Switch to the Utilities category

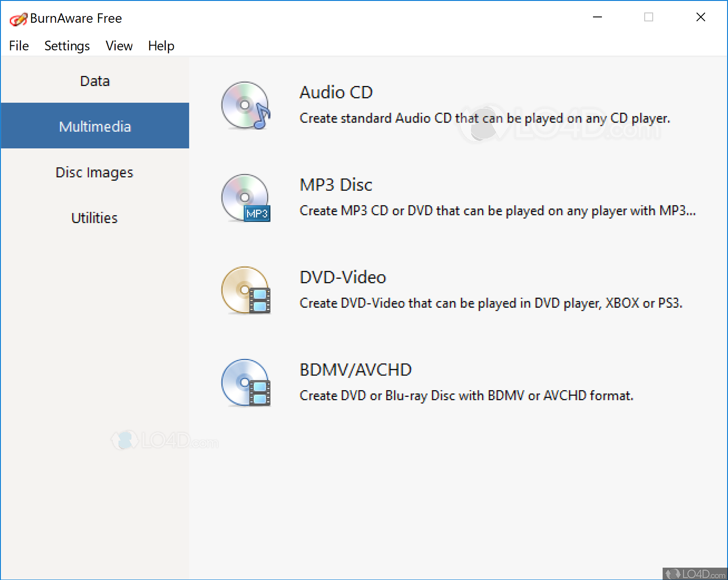click(x=94, y=218)
